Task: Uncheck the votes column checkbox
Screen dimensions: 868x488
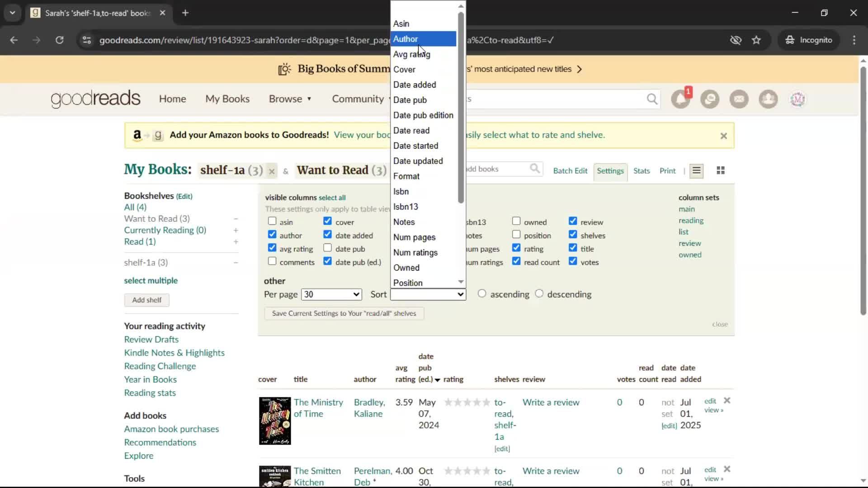Action: [x=573, y=261]
